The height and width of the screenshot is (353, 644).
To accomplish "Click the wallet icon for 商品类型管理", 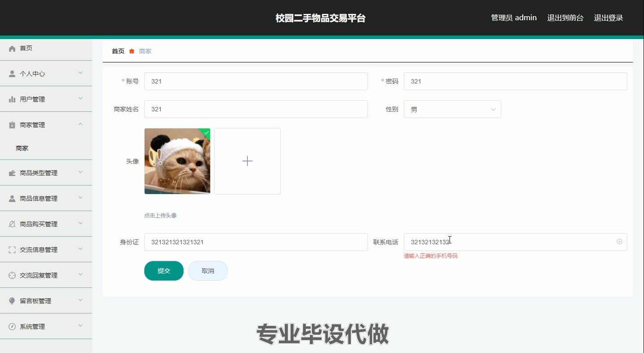I will click(x=12, y=173).
